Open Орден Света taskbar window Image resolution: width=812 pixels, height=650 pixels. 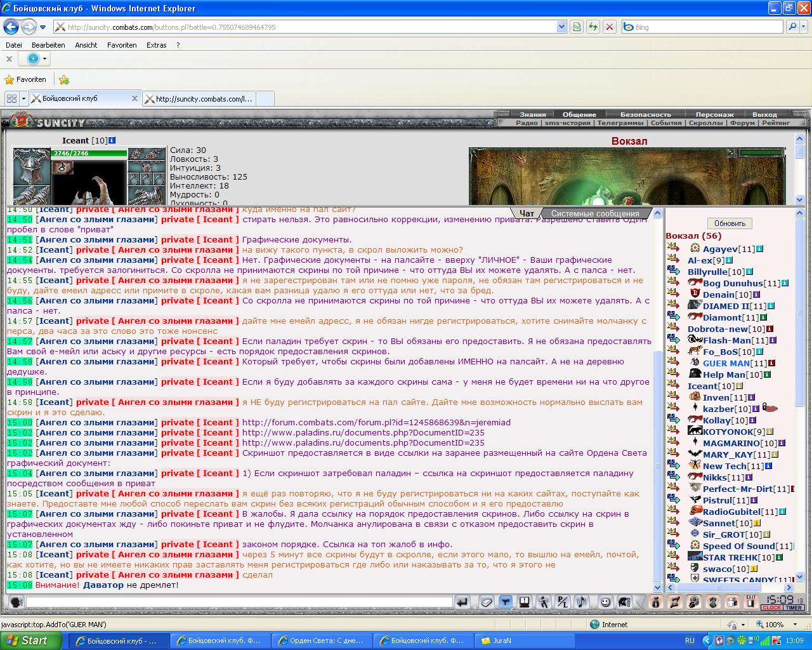(320, 640)
